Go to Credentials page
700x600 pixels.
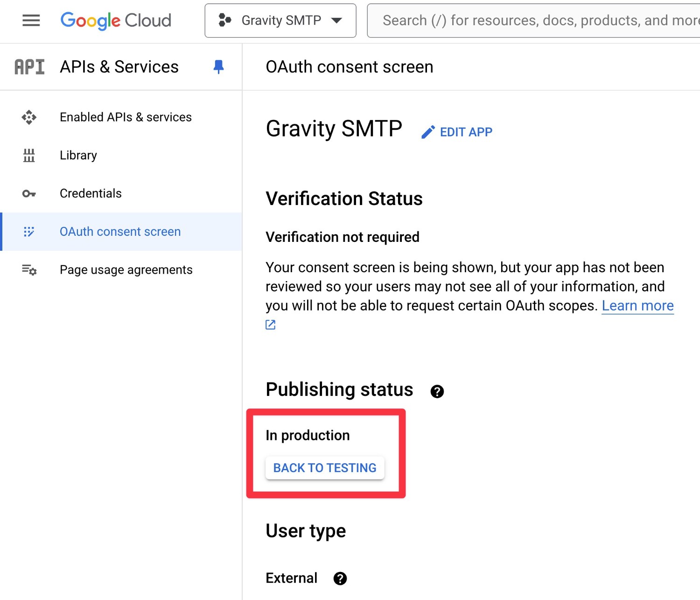pyautogui.click(x=121, y=193)
